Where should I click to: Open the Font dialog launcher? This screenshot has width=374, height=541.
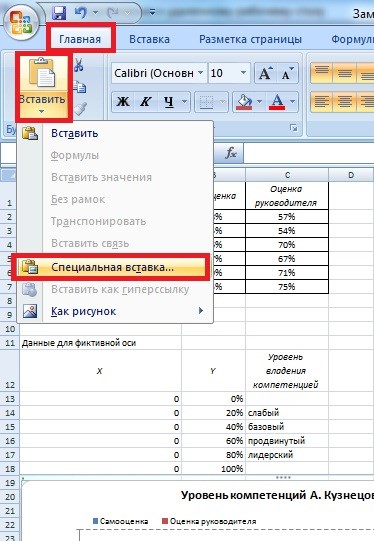click(x=294, y=128)
